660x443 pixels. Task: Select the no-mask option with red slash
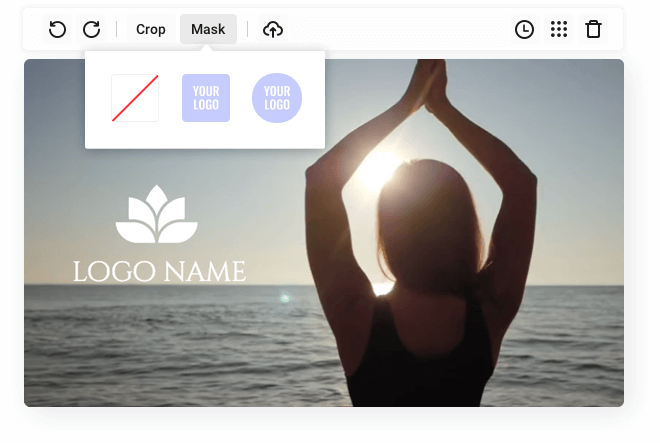point(135,98)
